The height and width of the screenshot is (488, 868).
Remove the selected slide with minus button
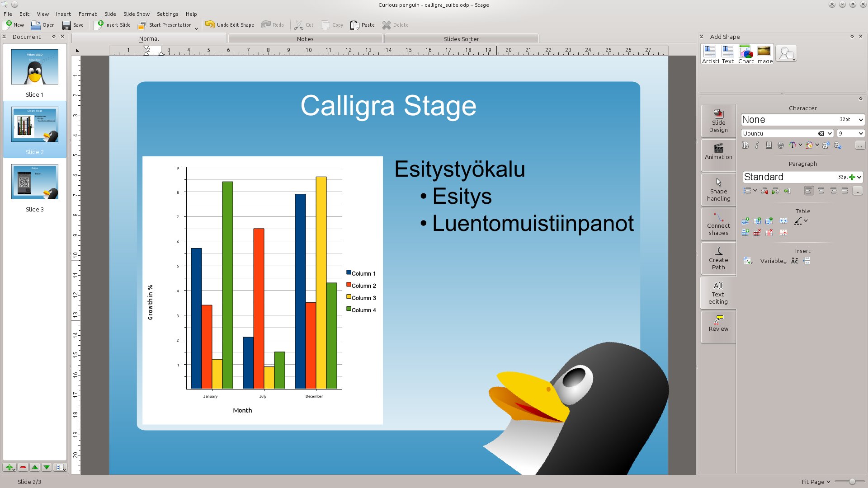[23, 467]
